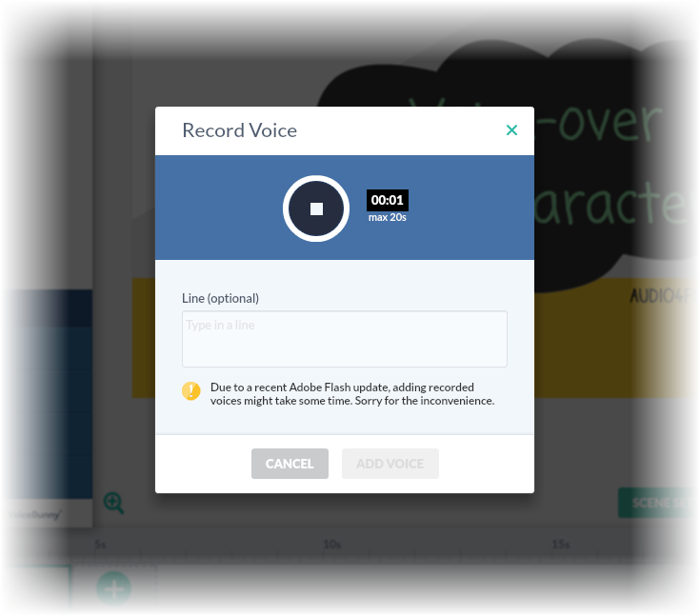Click the Adobe Flash update notice text

(352, 394)
